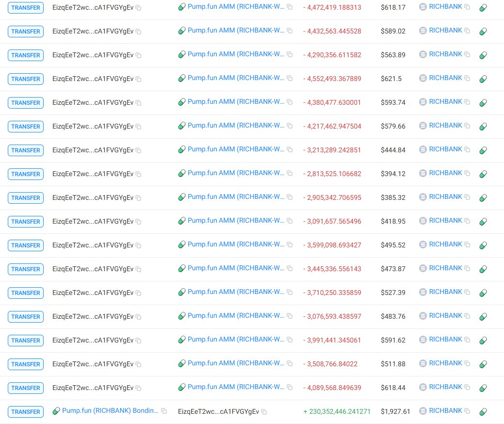504x424 pixels.
Task: Click amount - 3,991,441.345061
Action: point(332,341)
